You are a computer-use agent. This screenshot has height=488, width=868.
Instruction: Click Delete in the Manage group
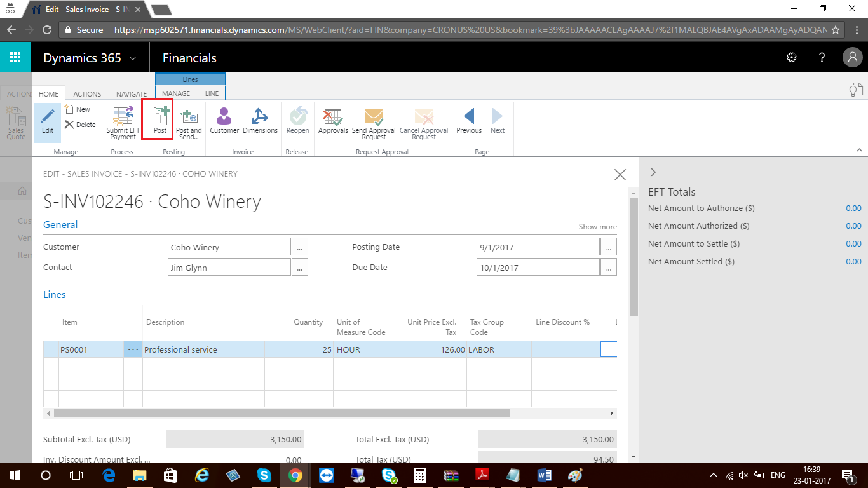click(x=80, y=125)
